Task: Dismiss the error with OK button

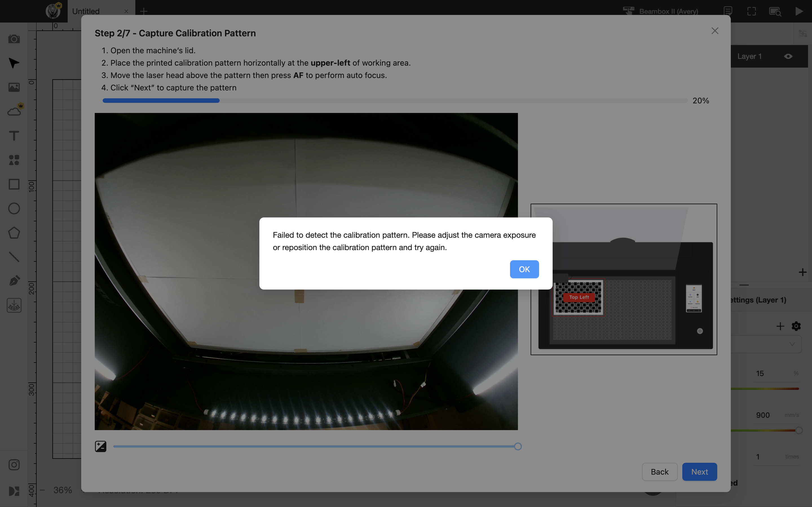Action: click(524, 269)
